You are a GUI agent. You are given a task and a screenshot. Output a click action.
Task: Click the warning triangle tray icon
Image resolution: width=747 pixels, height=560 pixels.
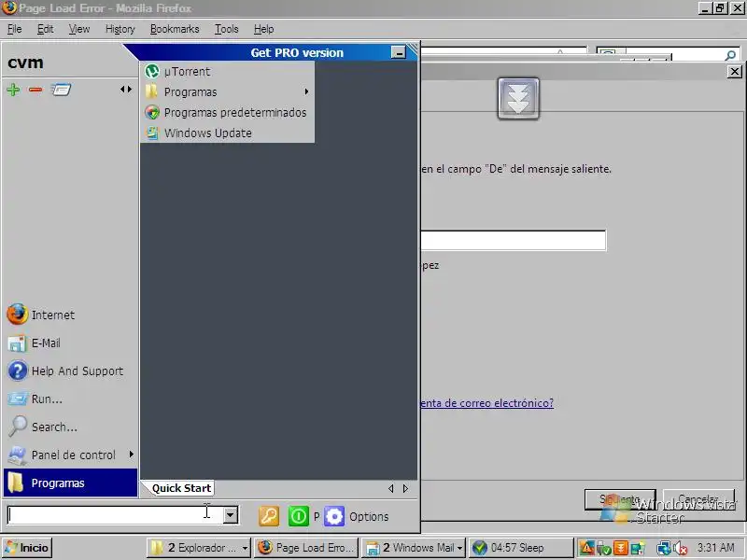coord(586,548)
